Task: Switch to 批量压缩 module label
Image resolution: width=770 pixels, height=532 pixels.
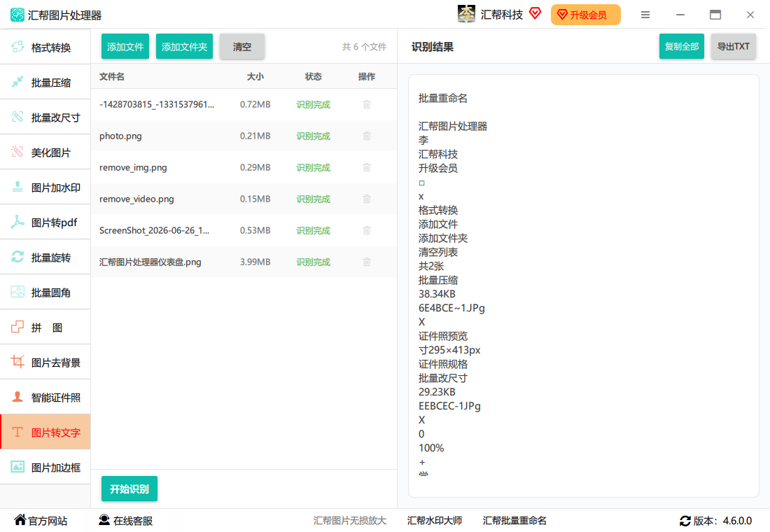Action: point(51,83)
